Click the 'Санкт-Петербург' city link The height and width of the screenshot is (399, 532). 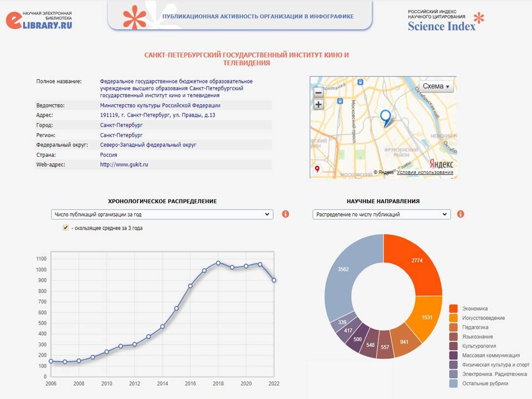pos(121,125)
